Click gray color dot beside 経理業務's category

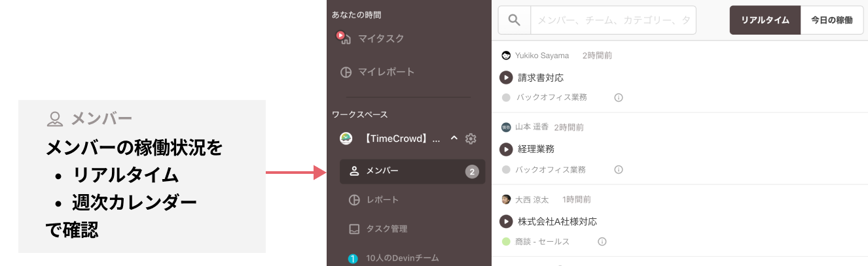pos(506,169)
